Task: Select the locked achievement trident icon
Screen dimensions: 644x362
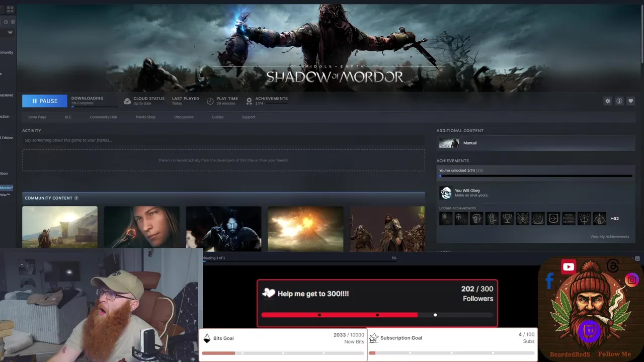Action: coord(584,219)
